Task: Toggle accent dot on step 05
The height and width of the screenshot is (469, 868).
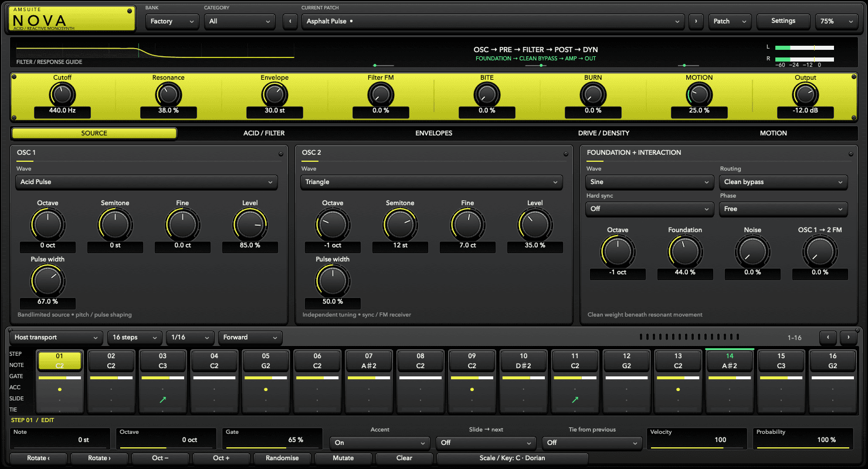Action: pos(266,389)
